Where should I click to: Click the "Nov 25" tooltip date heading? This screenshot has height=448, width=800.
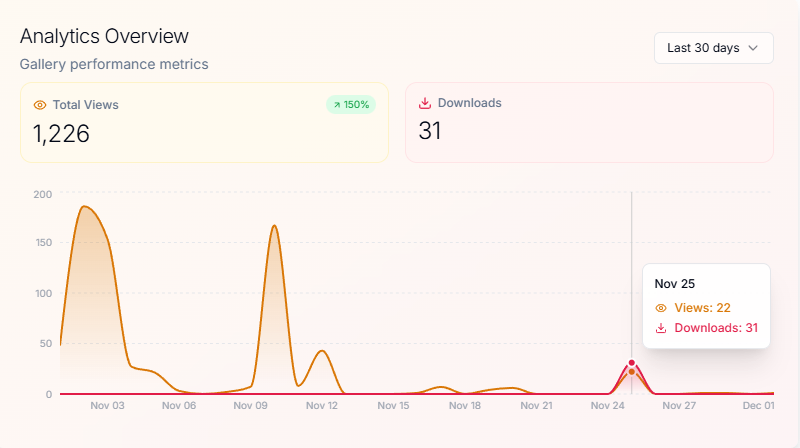pyautogui.click(x=674, y=284)
